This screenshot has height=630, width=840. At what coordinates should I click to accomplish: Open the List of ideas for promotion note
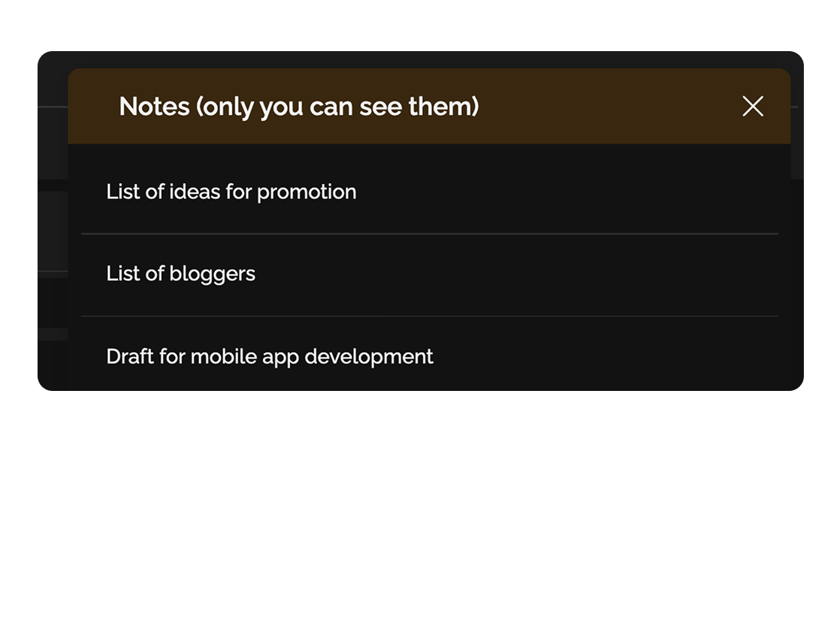coord(231,192)
